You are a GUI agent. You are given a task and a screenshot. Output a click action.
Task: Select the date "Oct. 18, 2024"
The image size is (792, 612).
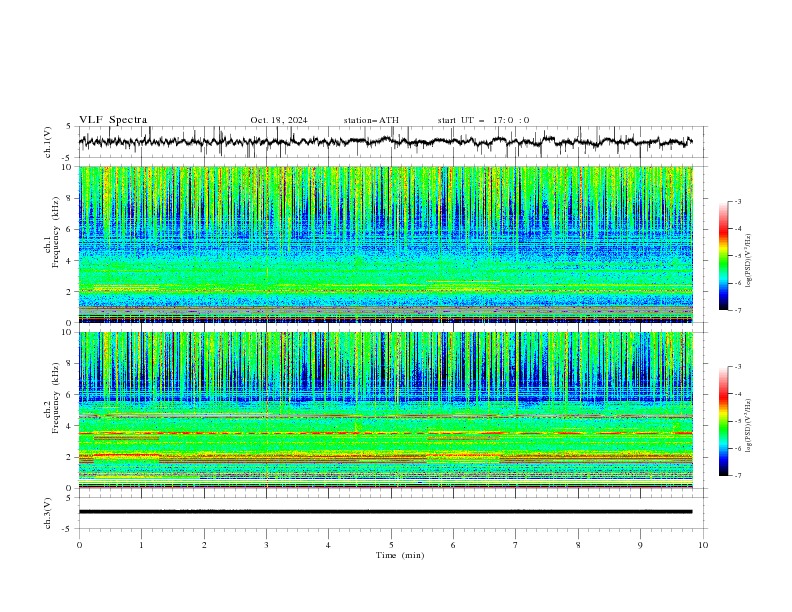[x=279, y=120]
